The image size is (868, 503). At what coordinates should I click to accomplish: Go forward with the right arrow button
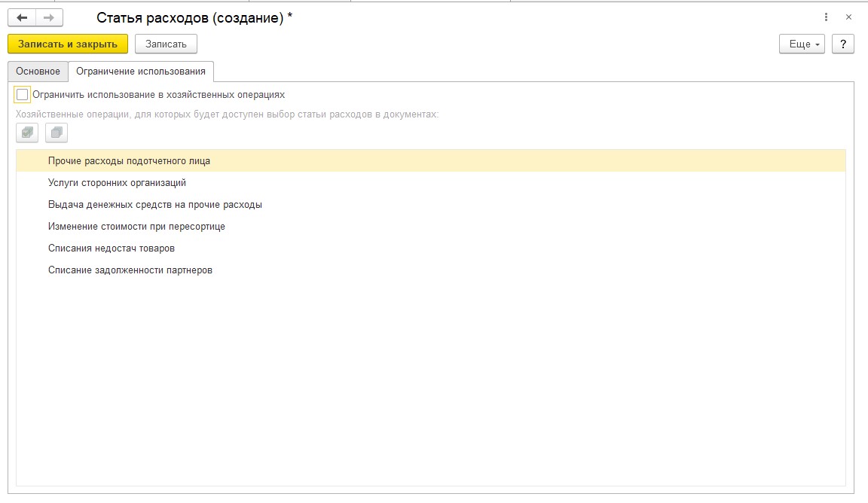pyautogui.click(x=49, y=18)
